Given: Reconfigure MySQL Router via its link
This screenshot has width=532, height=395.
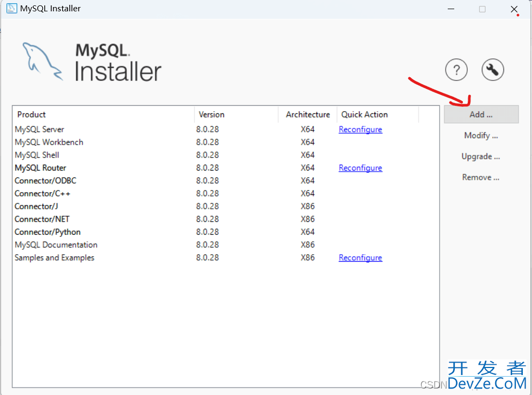Looking at the screenshot, I should (360, 168).
